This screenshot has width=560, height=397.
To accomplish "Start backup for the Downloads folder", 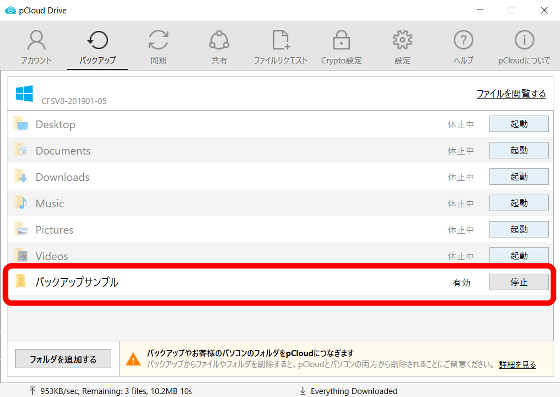I will click(x=519, y=177).
